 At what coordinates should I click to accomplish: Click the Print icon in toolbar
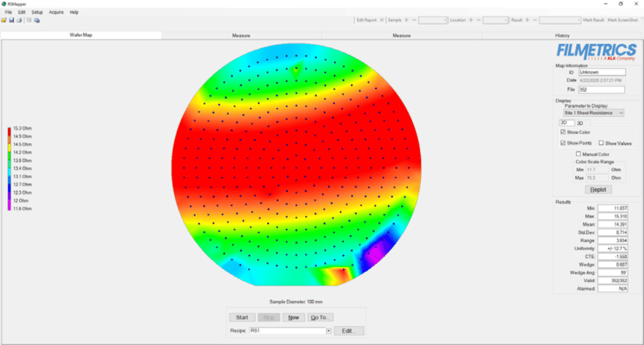click(18, 20)
